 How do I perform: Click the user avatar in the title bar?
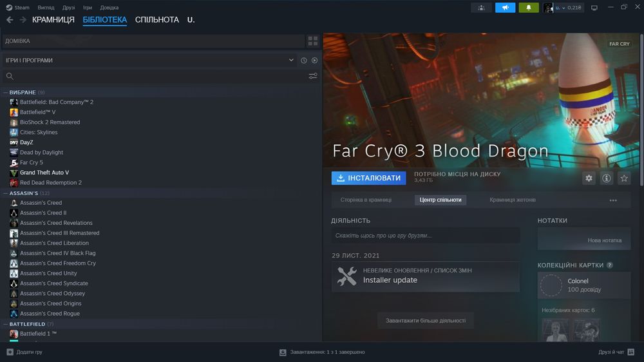548,7
